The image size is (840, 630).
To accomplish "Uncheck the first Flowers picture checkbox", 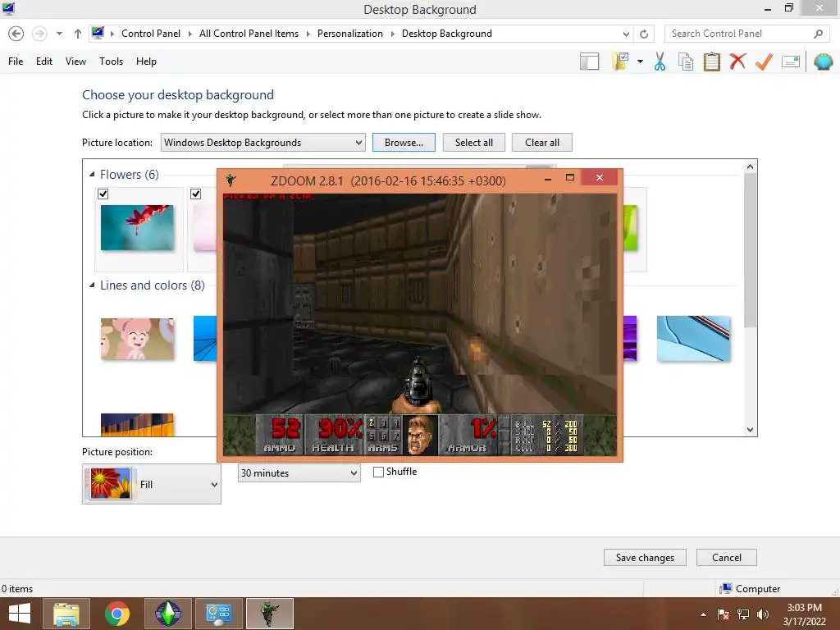I will [103, 194].
